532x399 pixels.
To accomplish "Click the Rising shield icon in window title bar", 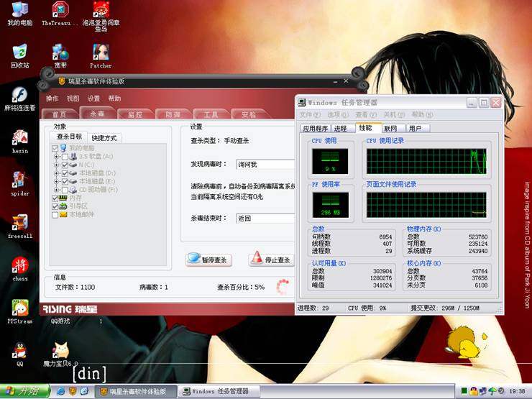I will pyautogui.click(x=62, y=81).
